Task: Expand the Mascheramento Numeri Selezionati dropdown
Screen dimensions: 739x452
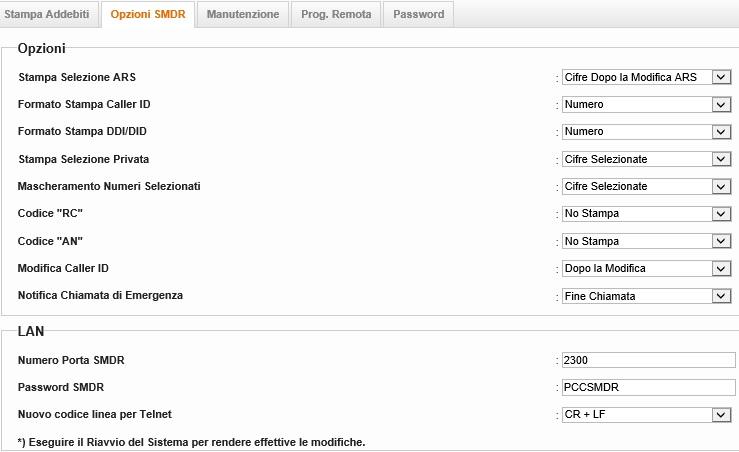Action: pyautogui.click(x=646, y=187)
